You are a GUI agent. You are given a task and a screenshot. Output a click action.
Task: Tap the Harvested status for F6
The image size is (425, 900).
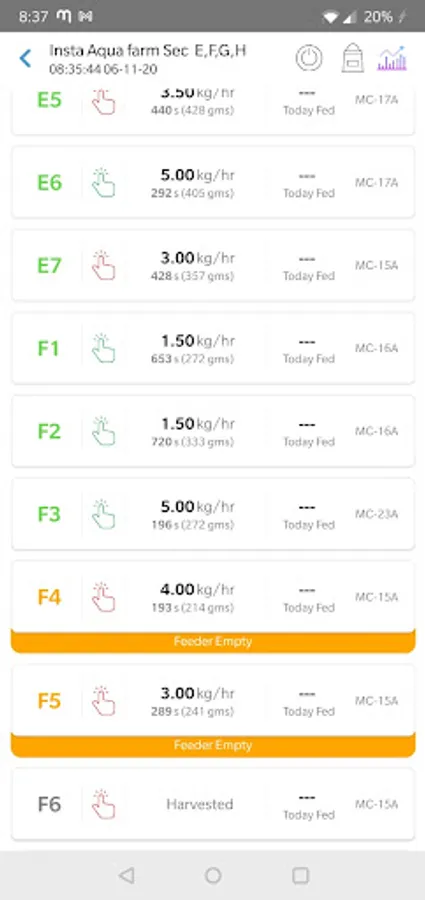tap(200, 804)
